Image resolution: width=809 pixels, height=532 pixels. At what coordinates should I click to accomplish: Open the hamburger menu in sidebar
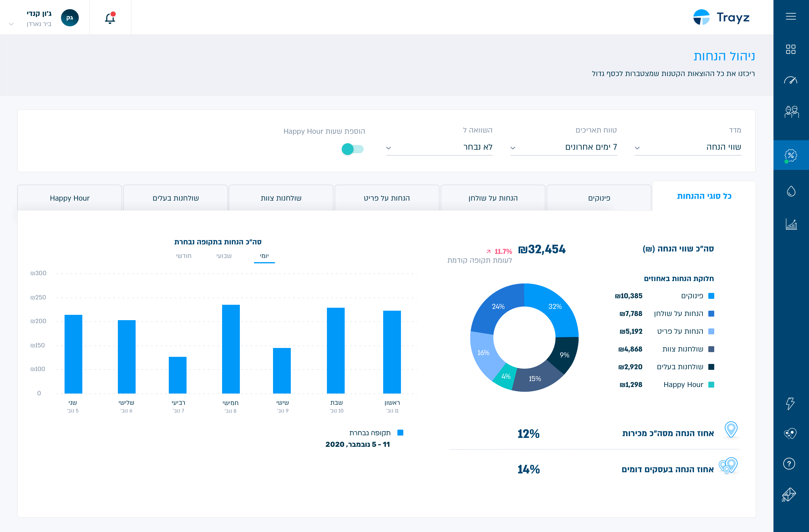coord(791,16)
